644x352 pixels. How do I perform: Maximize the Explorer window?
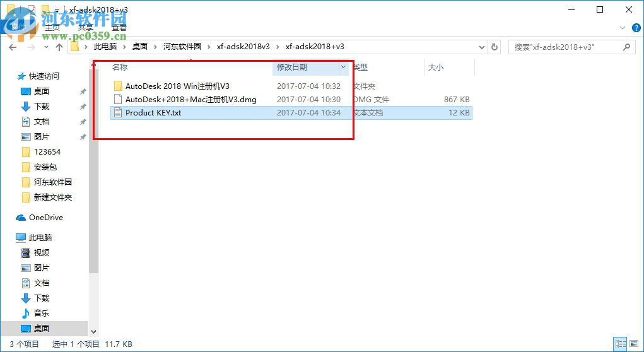[x=600, y=9]
